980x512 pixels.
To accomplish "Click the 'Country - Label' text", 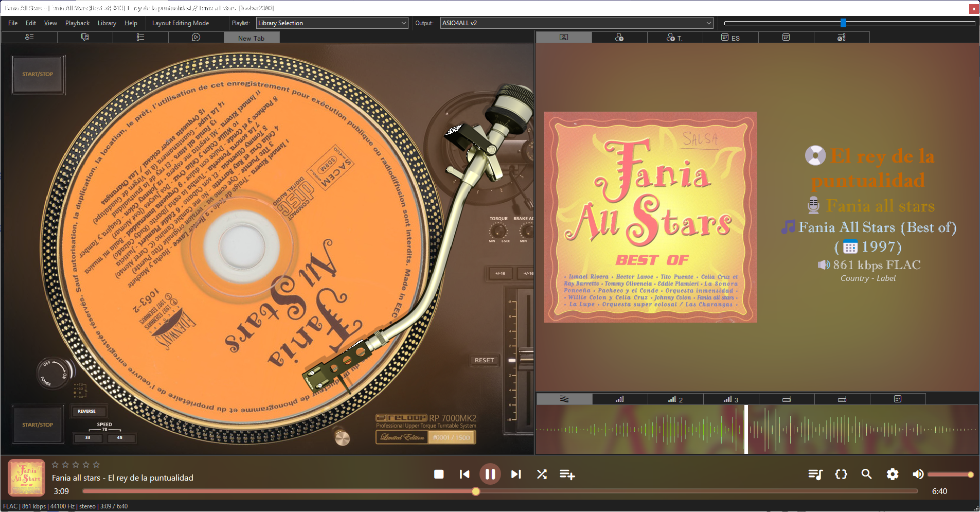I will 868,278.
